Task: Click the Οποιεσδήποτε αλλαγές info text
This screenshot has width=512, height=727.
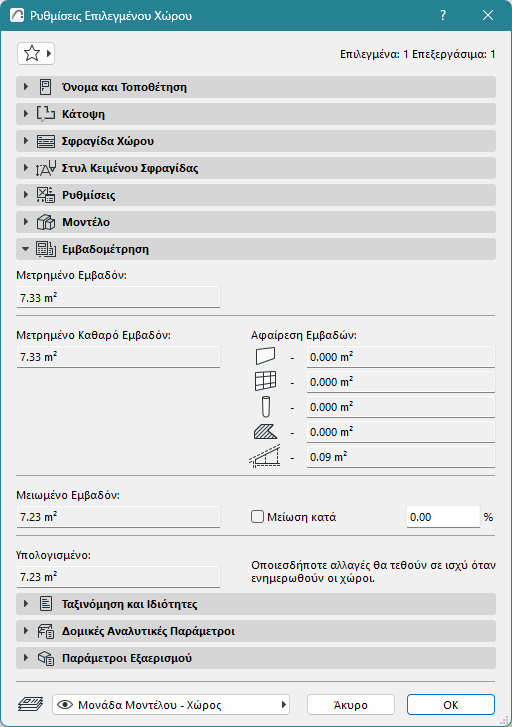Action: pyautogui.click(x=373, y=572)
